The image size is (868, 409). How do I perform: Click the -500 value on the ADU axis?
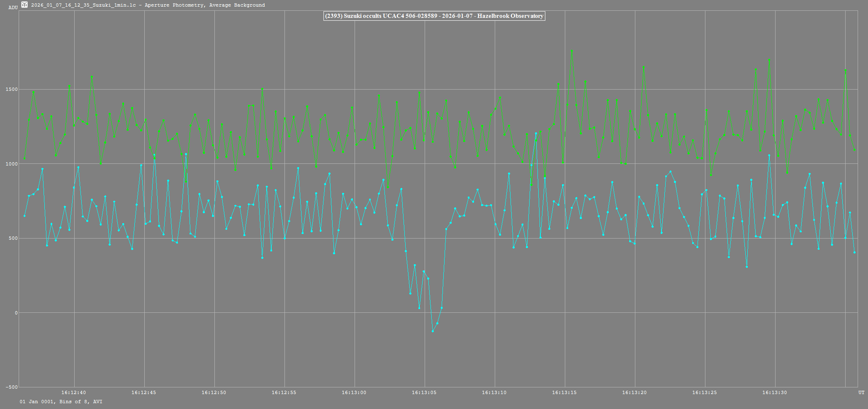(11, 387)
